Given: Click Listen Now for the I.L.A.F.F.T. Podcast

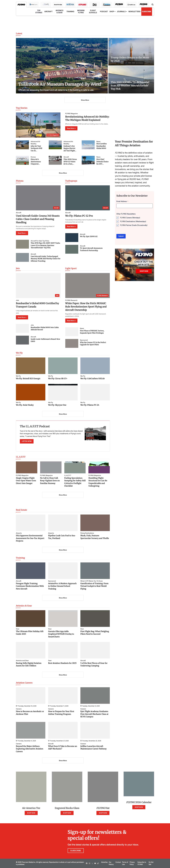Looking at the screenshot, I should tap(27, 441).
